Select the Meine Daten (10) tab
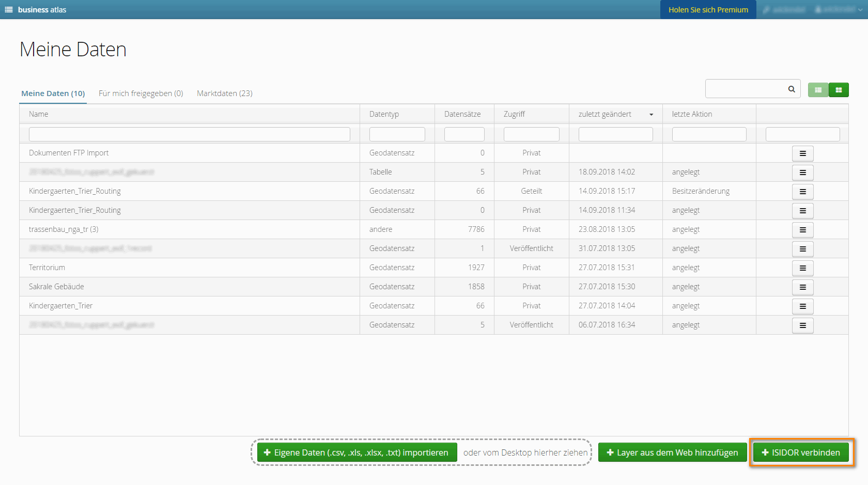Screen dimensions: 868x485 pyautogui.click(x=53, y=93)
